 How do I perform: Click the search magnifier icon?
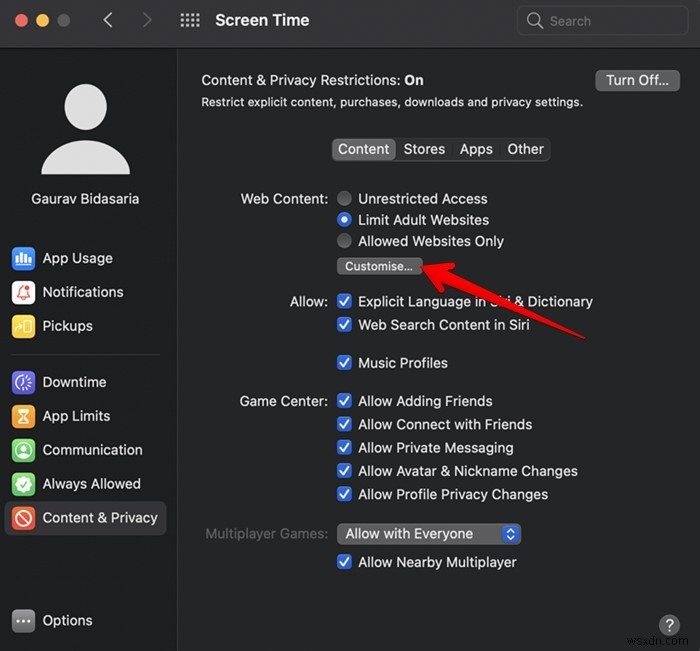534,21
